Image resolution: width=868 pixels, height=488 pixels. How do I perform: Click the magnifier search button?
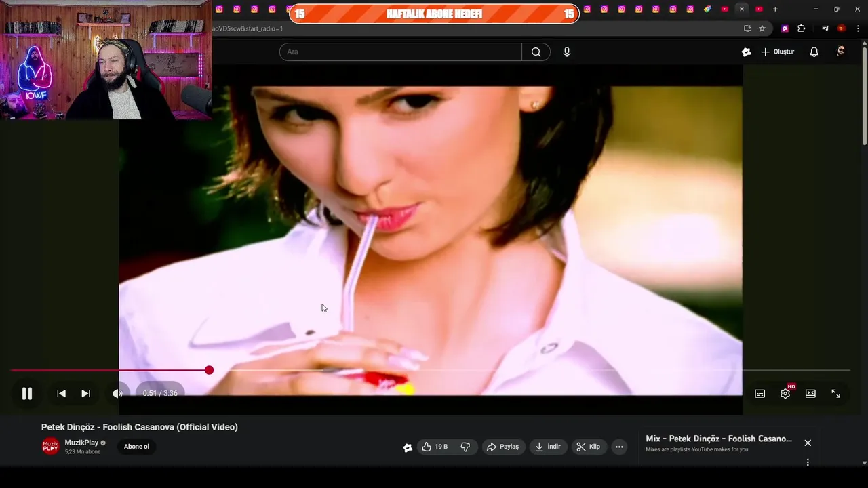click(x=536, y=52)
